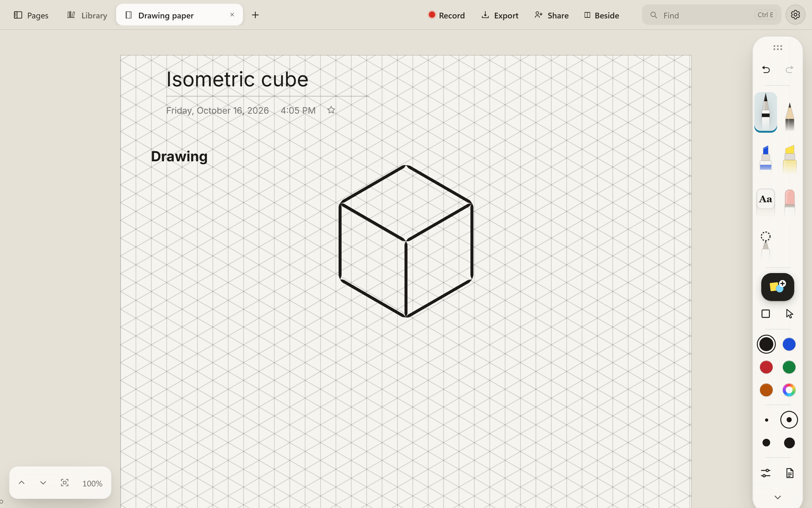Go to previous page chevron

tap(22, 483)
